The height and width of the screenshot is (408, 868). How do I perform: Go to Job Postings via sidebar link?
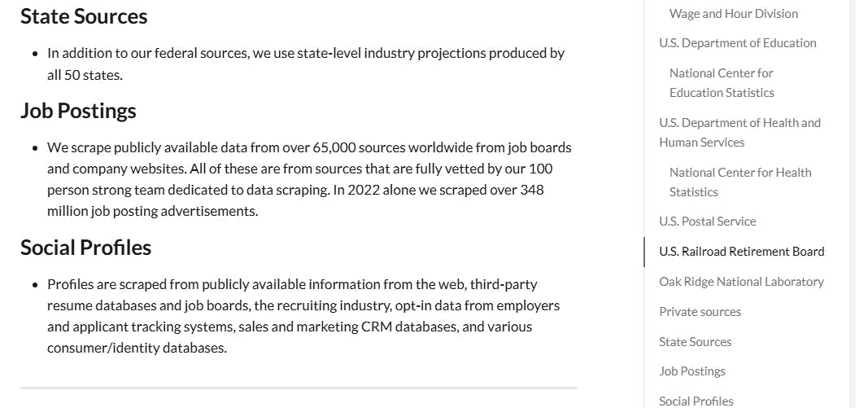[691, 371]
